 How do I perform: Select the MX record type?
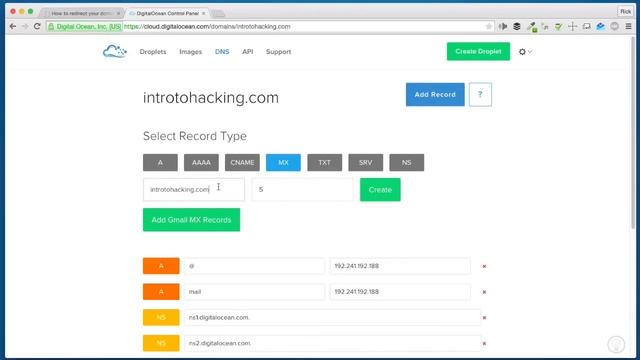pyautogui.click(x=283, y=162)
